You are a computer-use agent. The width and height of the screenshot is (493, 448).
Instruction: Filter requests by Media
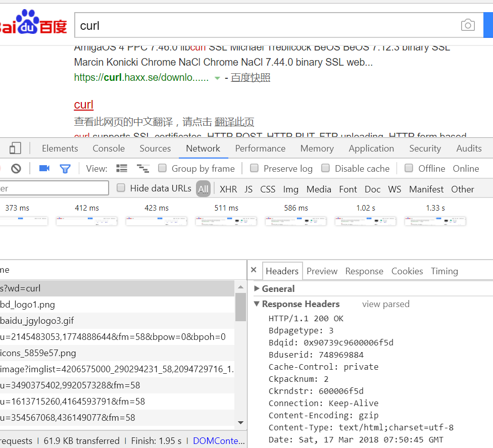tap(319, 189)
